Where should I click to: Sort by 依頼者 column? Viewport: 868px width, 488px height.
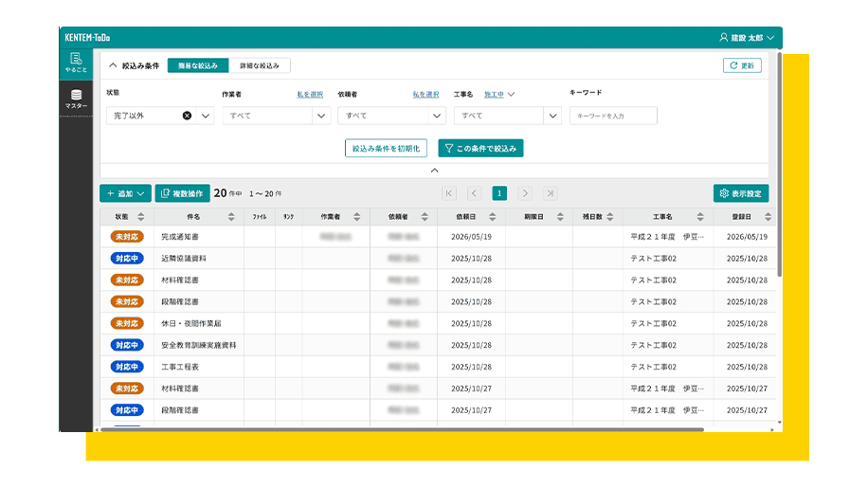(x=425, y=217)
